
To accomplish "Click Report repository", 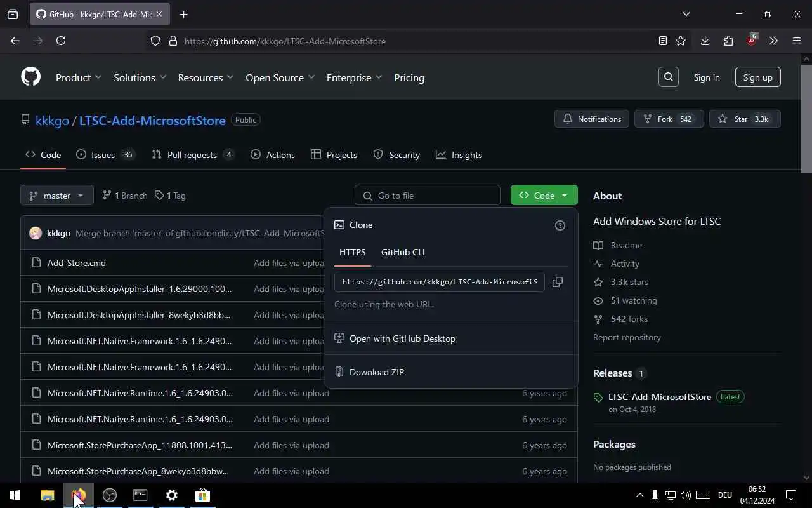I will click(x=627, y=337).
